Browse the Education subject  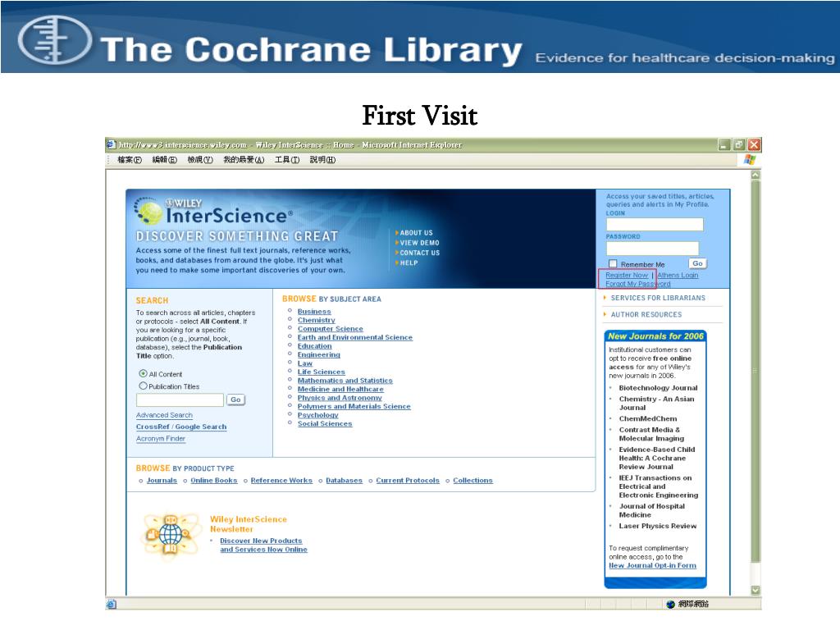point(315,346)
